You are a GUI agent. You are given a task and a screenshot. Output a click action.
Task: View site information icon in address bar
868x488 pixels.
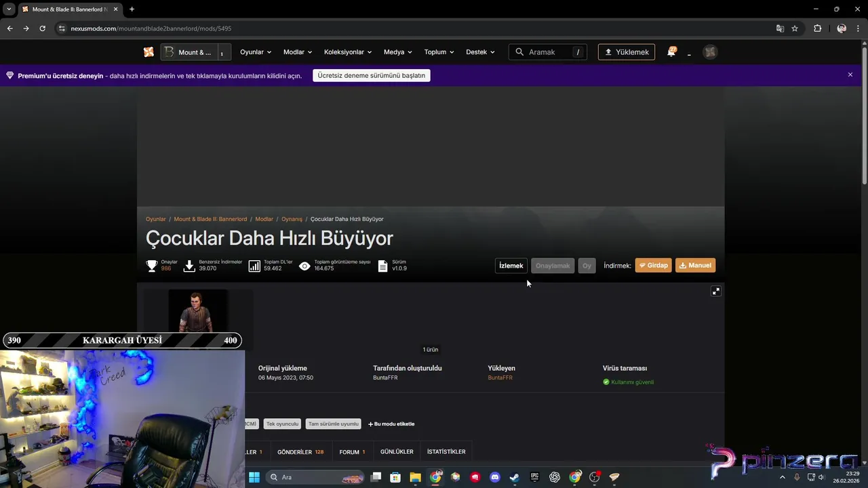coord(62,28)
